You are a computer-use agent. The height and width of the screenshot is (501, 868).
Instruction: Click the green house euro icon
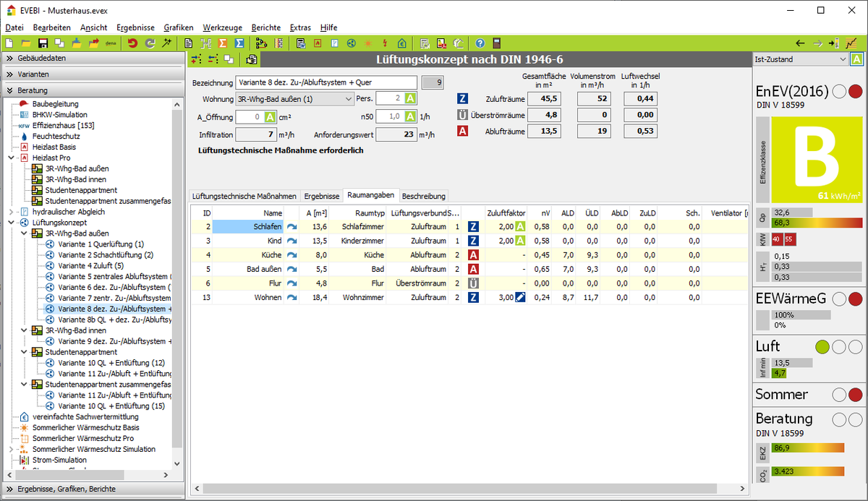401,43
